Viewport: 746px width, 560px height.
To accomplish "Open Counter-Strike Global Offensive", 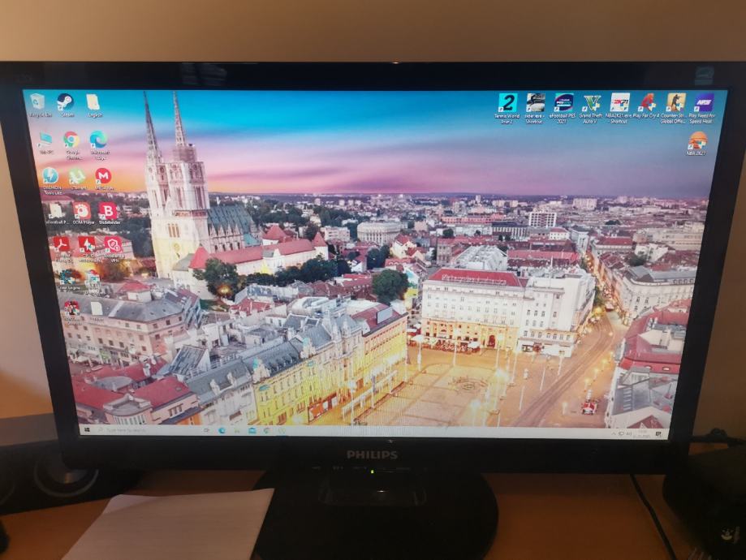I will point(678,102).
